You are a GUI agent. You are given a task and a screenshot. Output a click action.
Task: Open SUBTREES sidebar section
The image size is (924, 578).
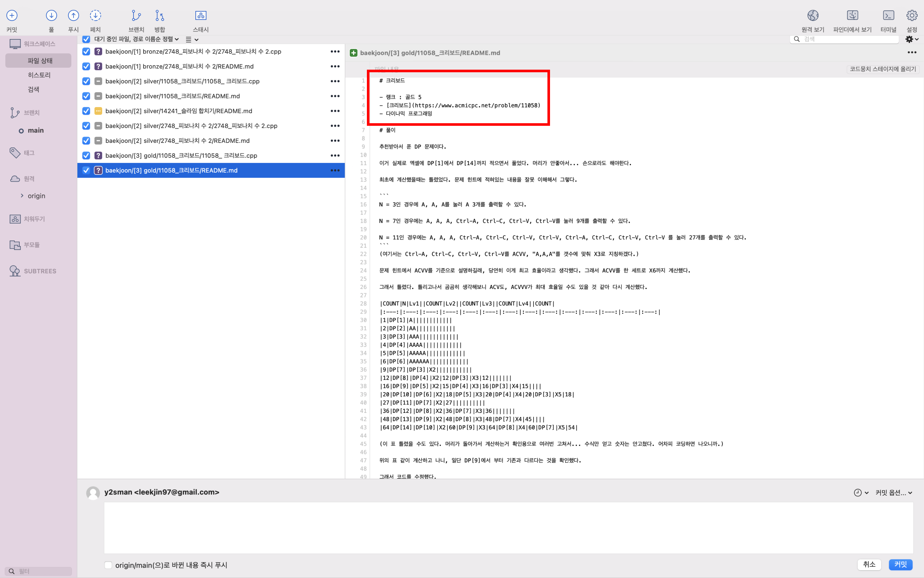tap(40, 271)
